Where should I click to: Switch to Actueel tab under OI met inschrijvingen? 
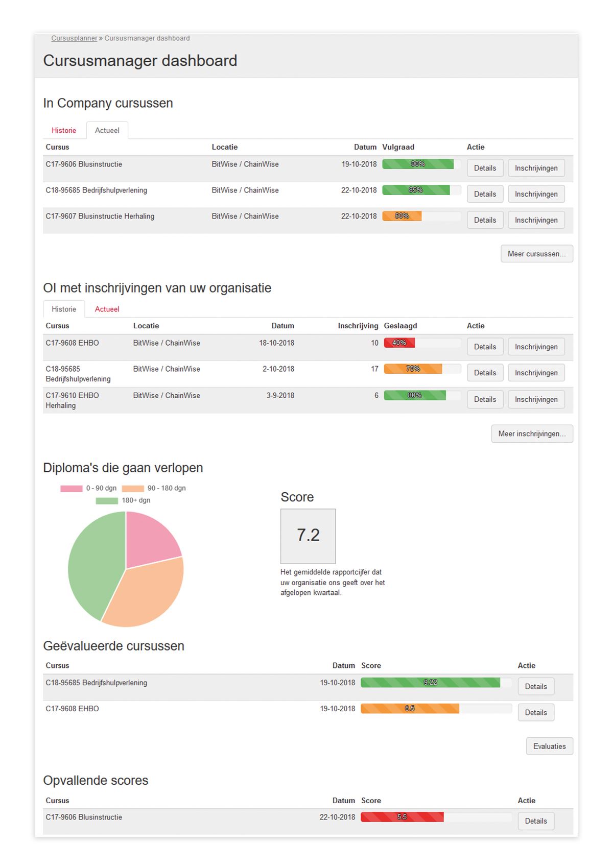(x=107, y=309)
